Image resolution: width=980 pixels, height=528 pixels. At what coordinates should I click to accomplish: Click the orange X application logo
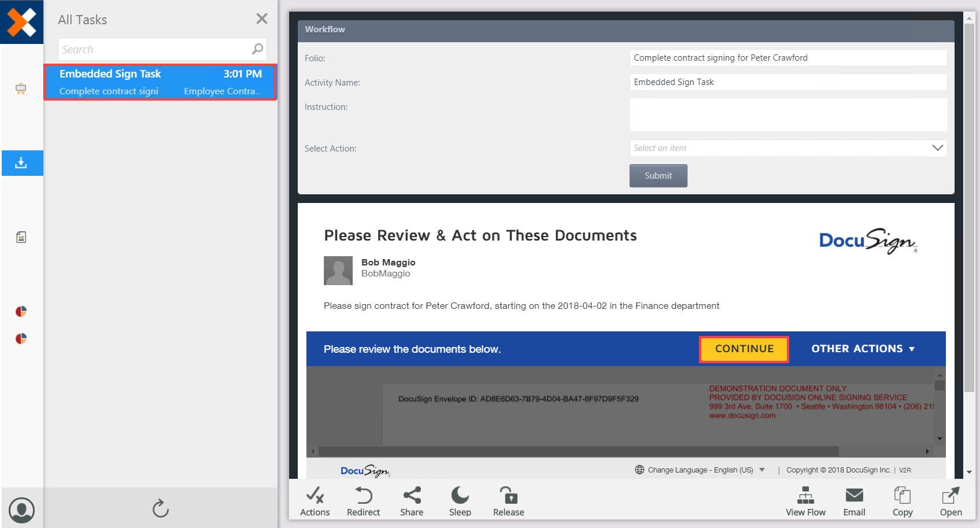[x=21, y=22]
